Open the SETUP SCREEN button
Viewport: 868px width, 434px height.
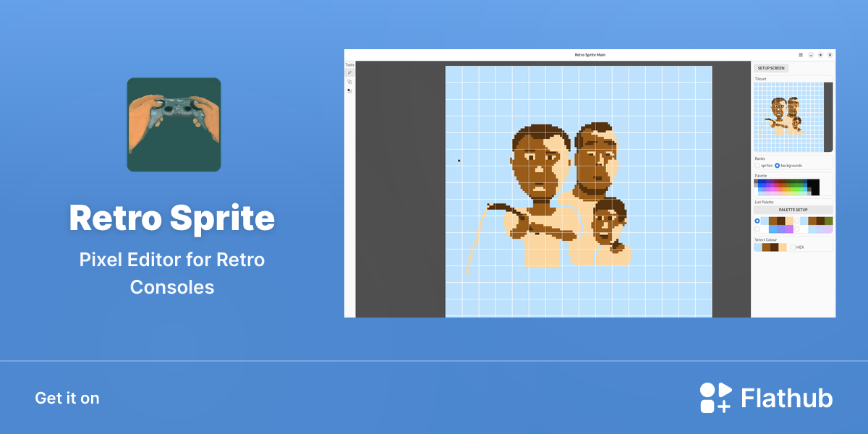click(771, 68)
